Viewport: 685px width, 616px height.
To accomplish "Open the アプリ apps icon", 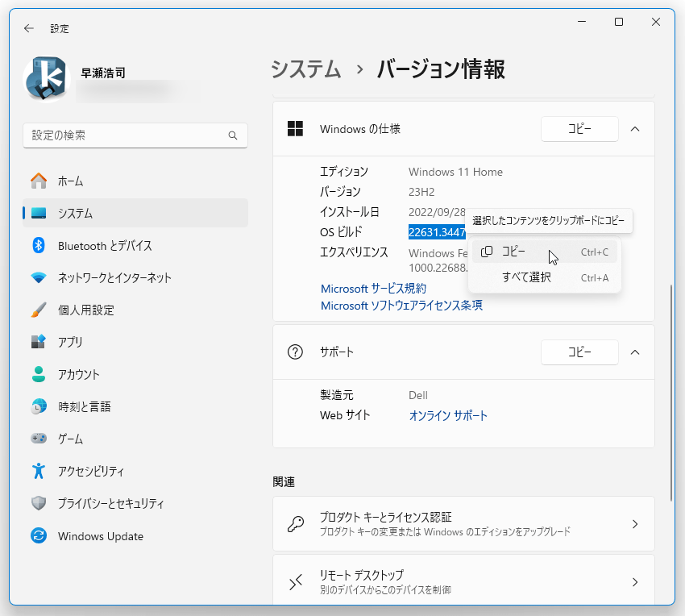I will [x=39, y=342].
